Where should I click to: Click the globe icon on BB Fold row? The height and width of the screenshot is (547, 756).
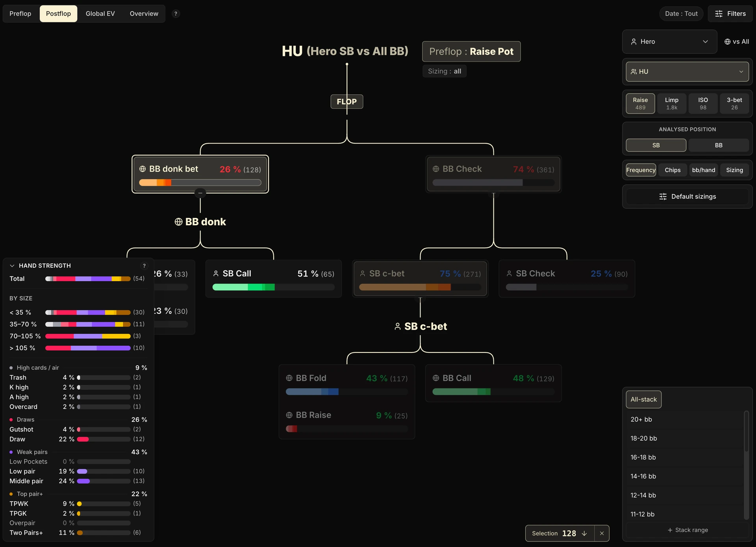click(289, 378)
